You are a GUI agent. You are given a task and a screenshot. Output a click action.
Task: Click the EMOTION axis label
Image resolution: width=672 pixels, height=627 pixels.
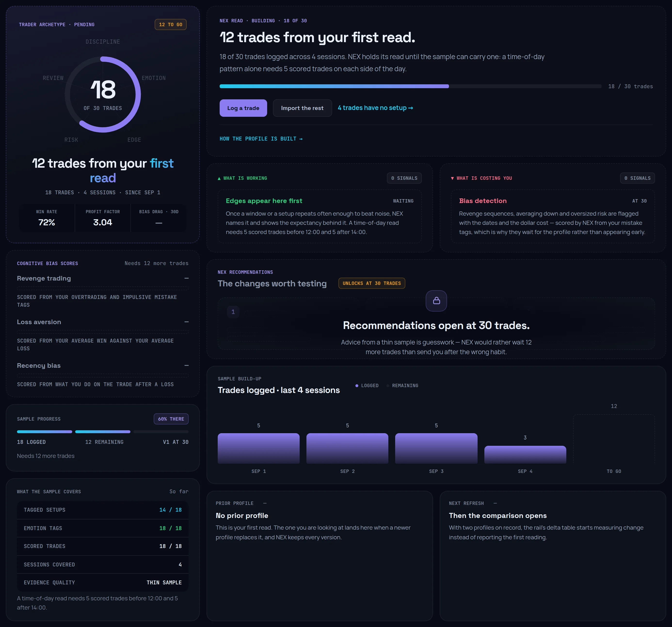(x=154, y=78)
